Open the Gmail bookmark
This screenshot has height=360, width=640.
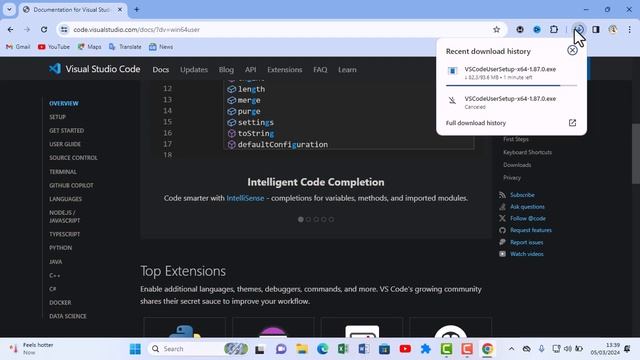18,47
